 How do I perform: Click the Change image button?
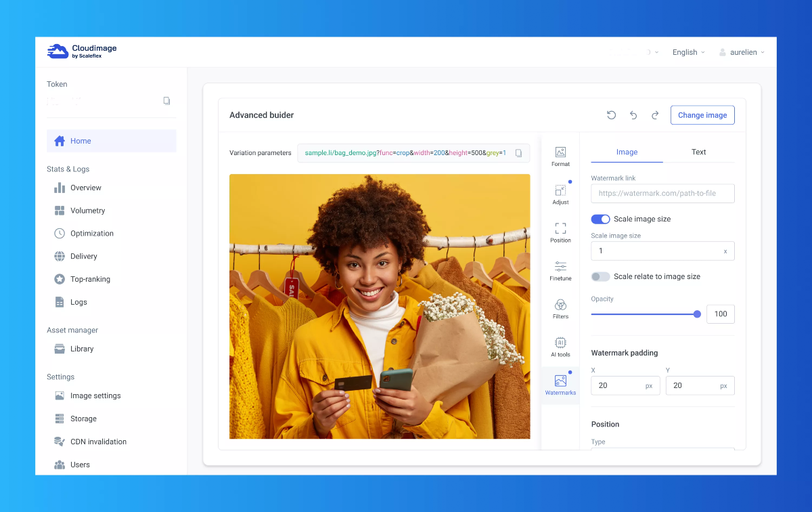click(x=702, y=115)
